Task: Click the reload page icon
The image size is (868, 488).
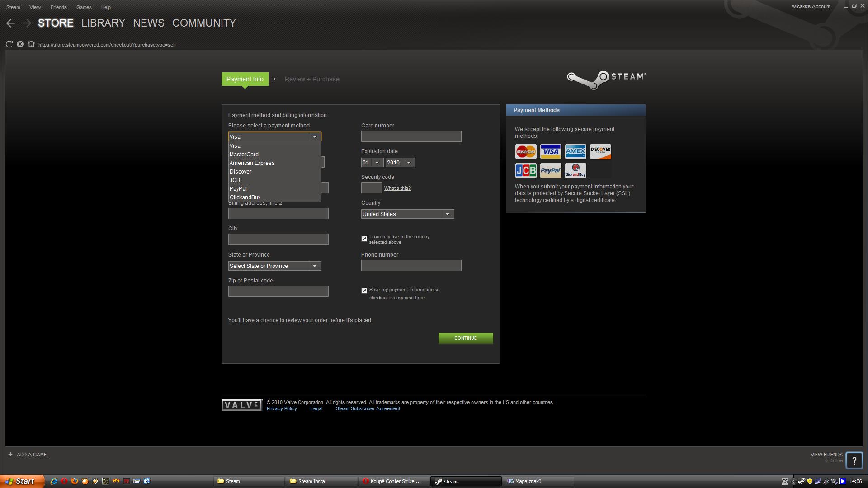Action: coord(9,44)
